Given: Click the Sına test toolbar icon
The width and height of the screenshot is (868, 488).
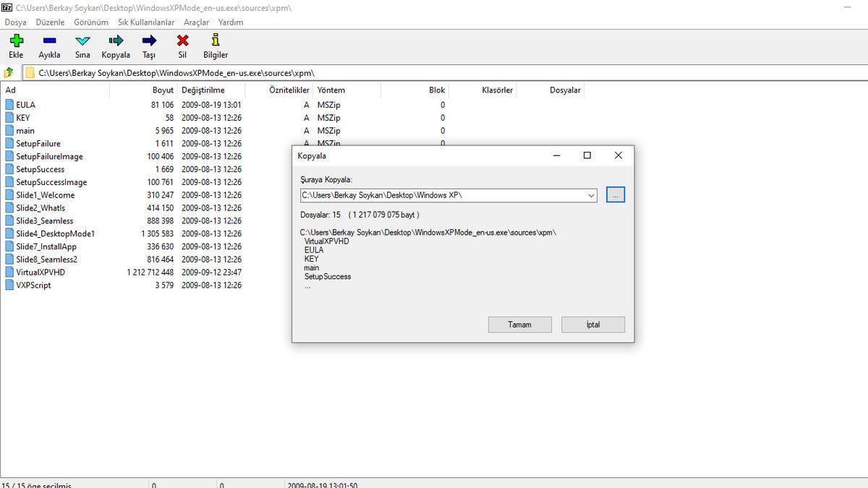Looking at the screenshot, I should pyautogui.click(x=82, y=41).
